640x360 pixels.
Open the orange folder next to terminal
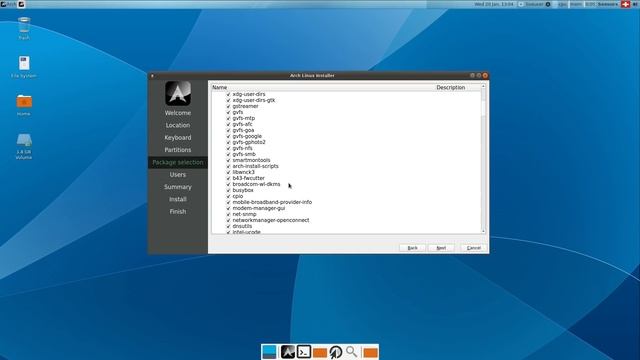pos(320,352)
